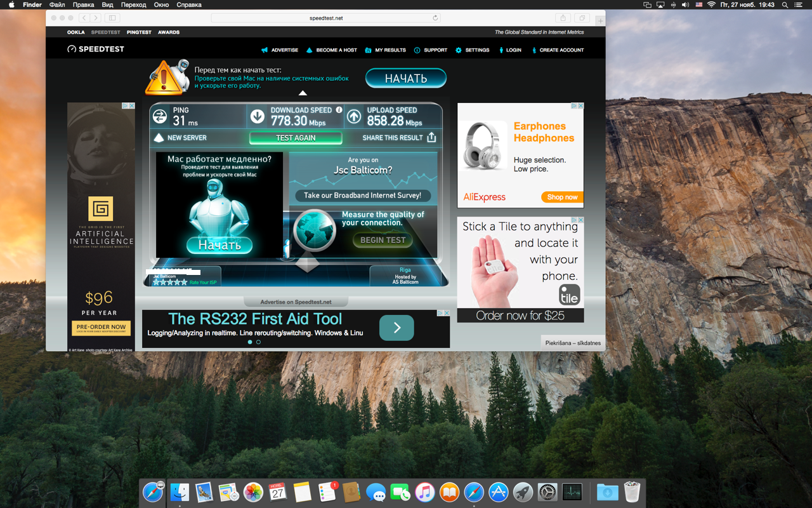Click the Tile logo in the ad

(x=569, y=294)
